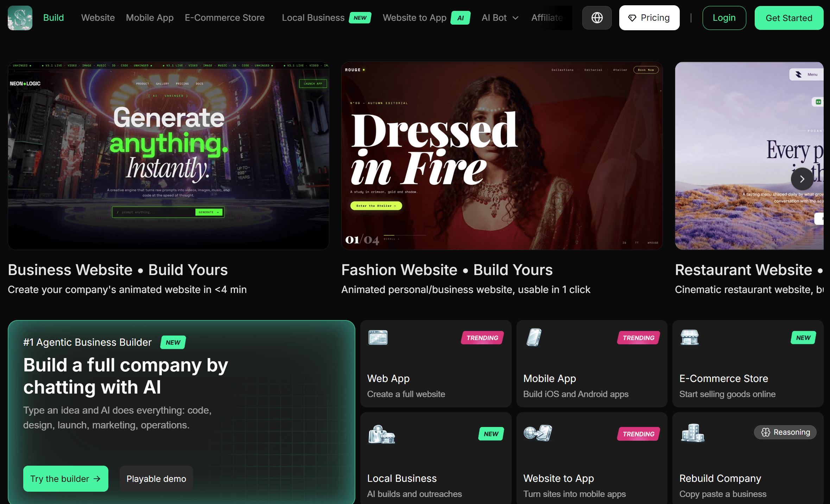This screenshot has width=830, height=504.
Task: Open the Website nav item
Action: click(98, 18)
